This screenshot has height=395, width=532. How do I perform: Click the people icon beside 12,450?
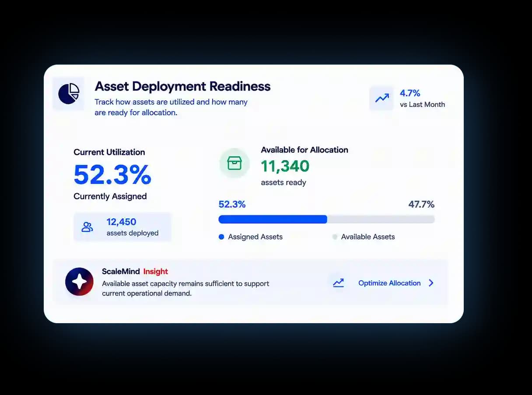point(87,227)
